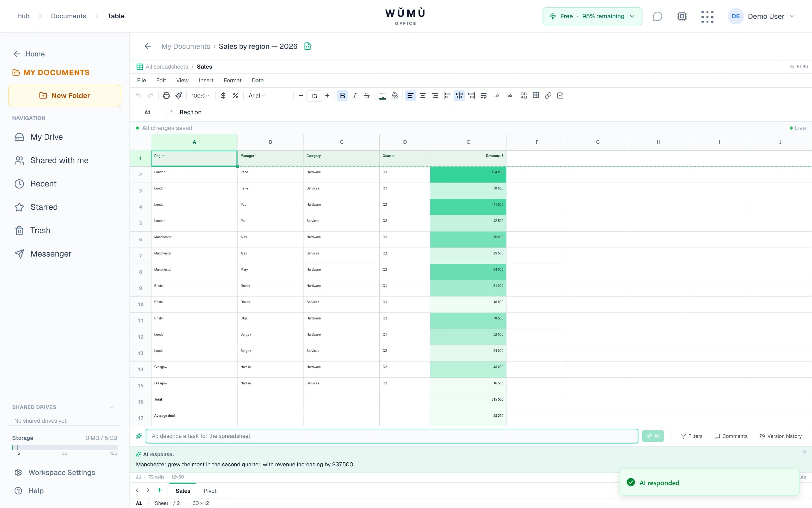Add a shared drive with plus
812x508 pixels.
click(x=112, y=407)
